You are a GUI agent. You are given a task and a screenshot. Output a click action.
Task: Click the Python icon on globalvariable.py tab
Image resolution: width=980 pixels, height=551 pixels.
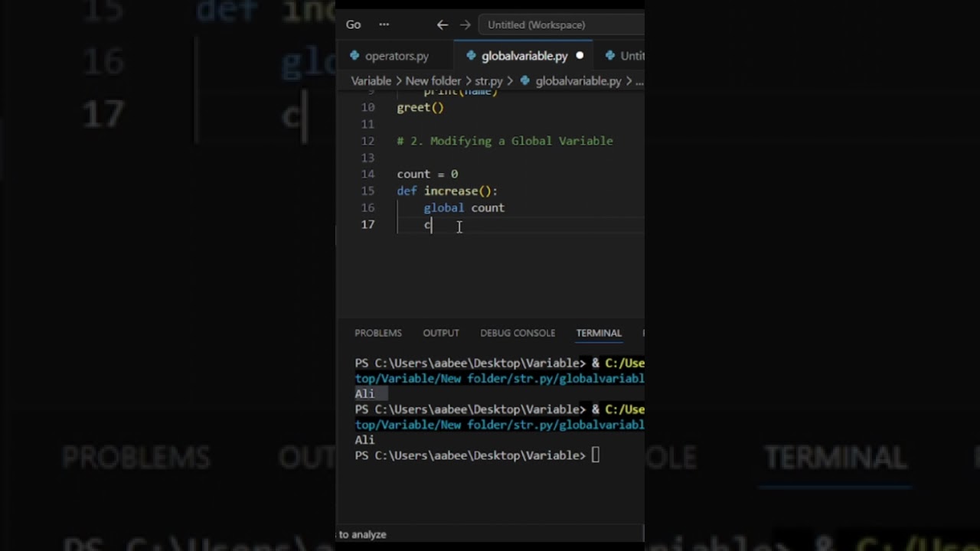471,56
